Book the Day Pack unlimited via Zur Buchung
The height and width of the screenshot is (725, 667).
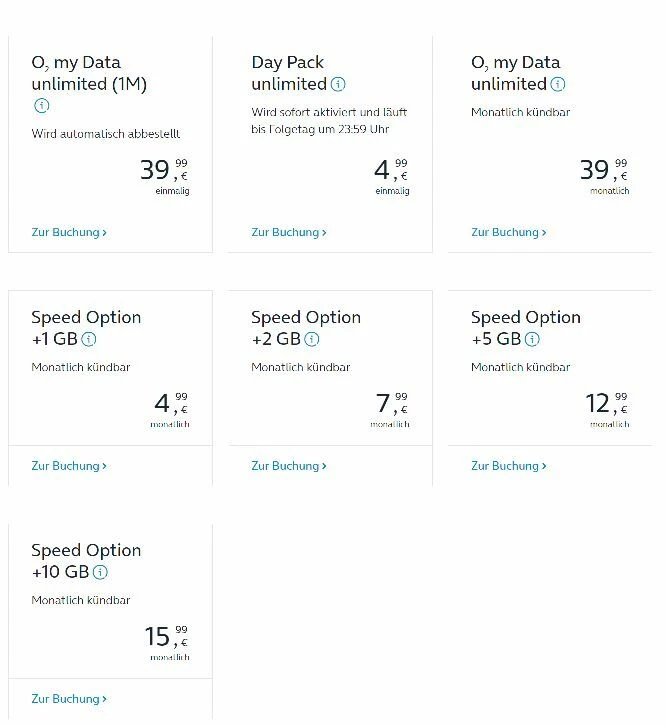click(289, 232)
